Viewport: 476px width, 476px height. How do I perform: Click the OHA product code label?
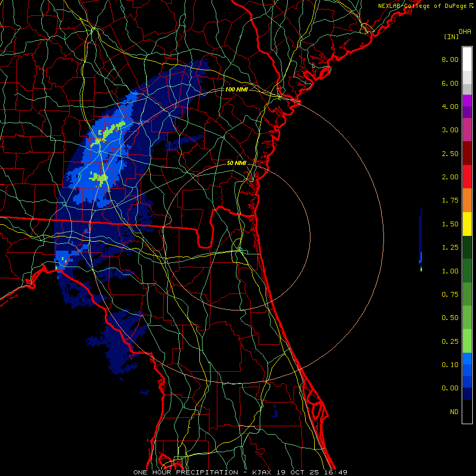tap(465, 32)
